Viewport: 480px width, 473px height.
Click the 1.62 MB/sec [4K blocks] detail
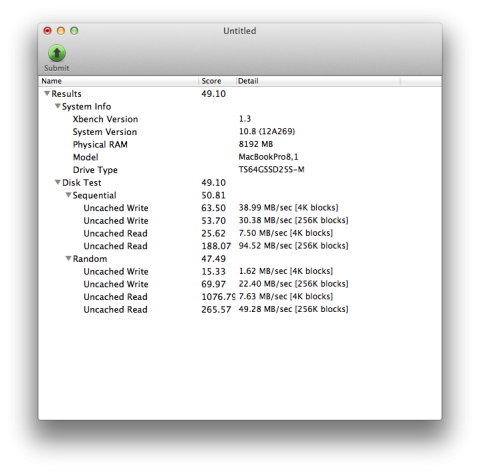point(286,271)
